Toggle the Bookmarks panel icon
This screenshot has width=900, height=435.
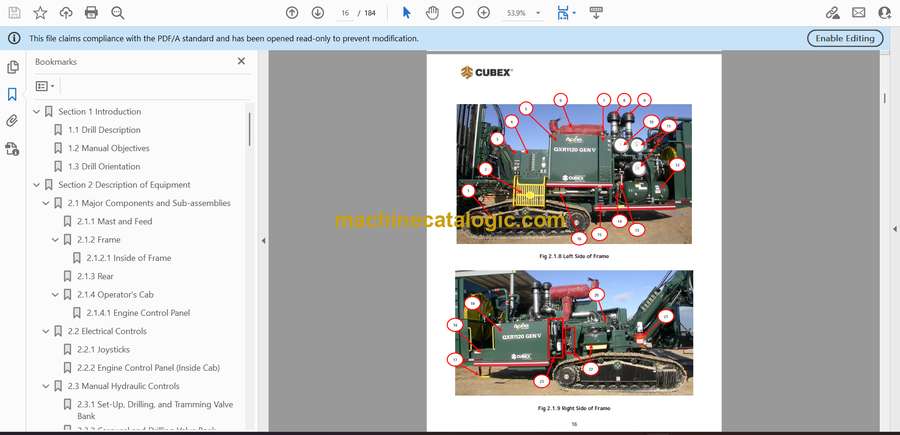click(x=12, y=94)
